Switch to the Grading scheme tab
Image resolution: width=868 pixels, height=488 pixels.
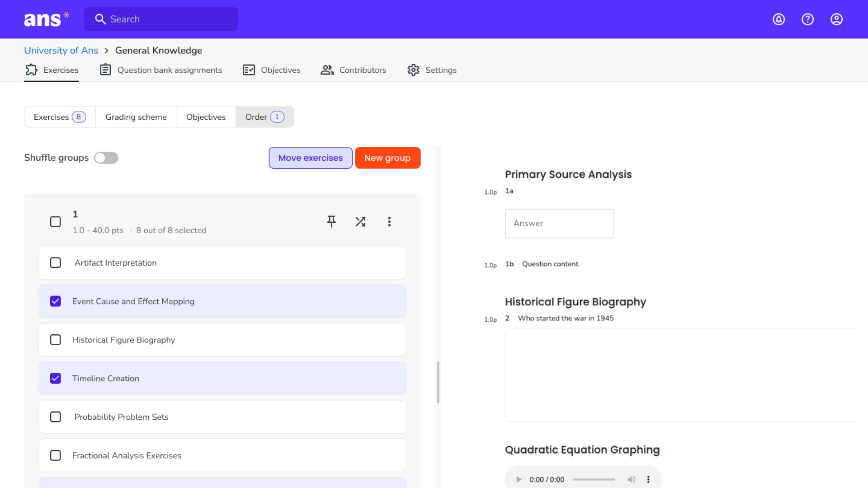(136, 117)
